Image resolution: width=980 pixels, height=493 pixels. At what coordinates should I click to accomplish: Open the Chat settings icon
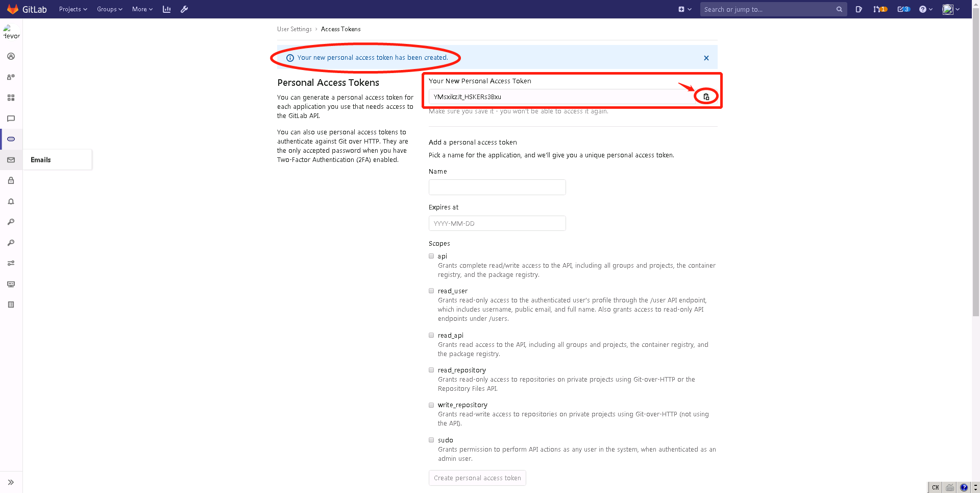click(x=11, y=119)
